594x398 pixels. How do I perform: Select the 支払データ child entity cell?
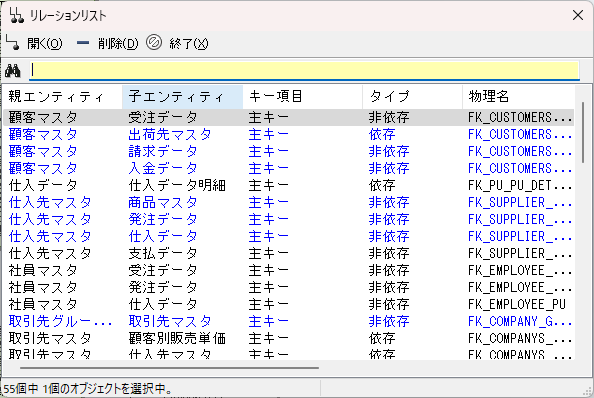(163, 253)
